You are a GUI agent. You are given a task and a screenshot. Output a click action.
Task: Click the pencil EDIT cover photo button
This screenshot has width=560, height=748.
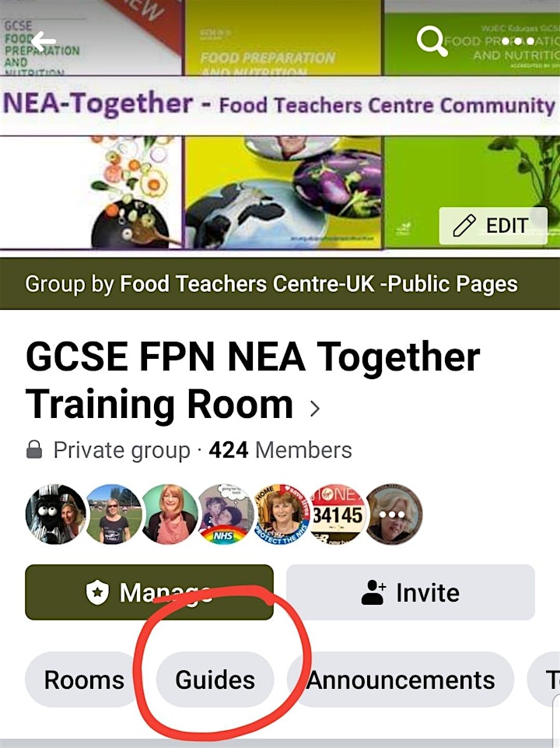[493, 226]
